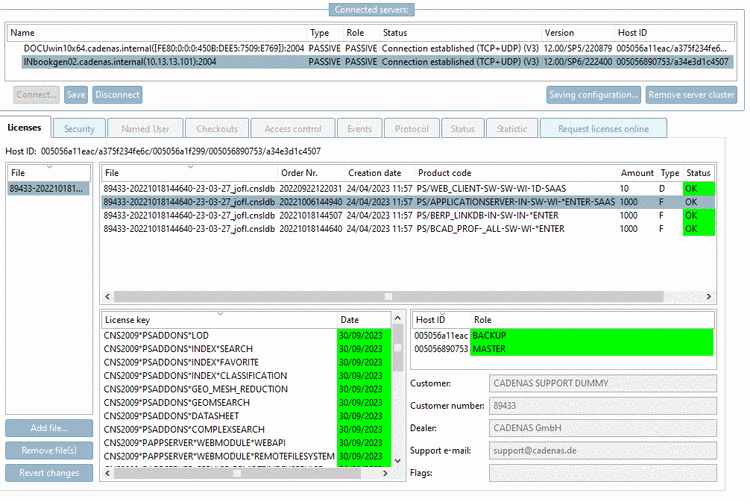Click up arrow of license key scrollbar
The image size is (750, 502).
(x=397, y=318)
